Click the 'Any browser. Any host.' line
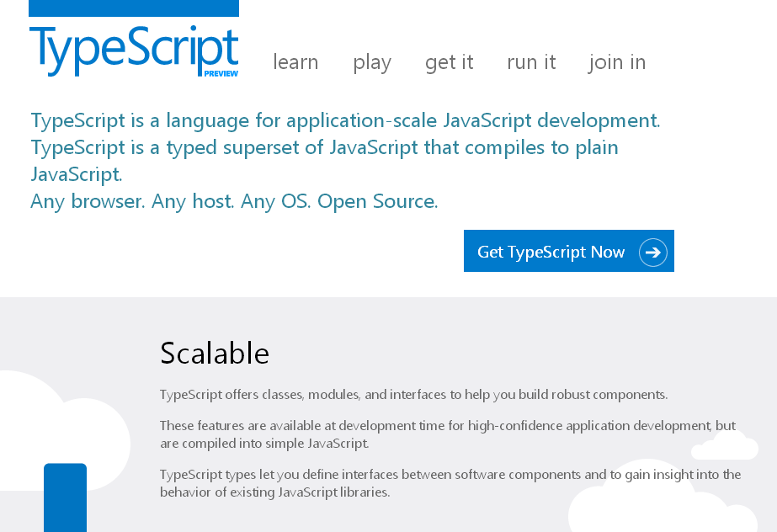 234,201
